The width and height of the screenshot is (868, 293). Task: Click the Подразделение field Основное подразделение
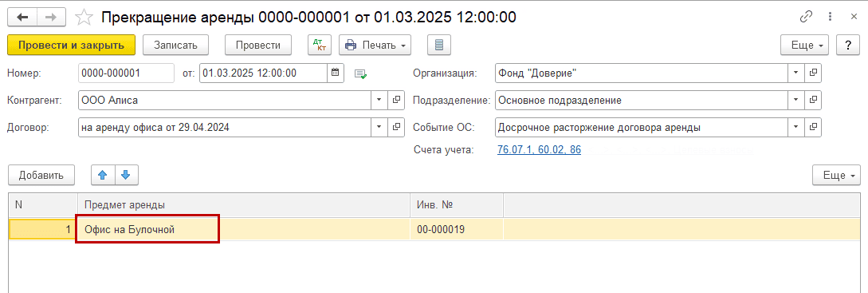click(642, 100)
